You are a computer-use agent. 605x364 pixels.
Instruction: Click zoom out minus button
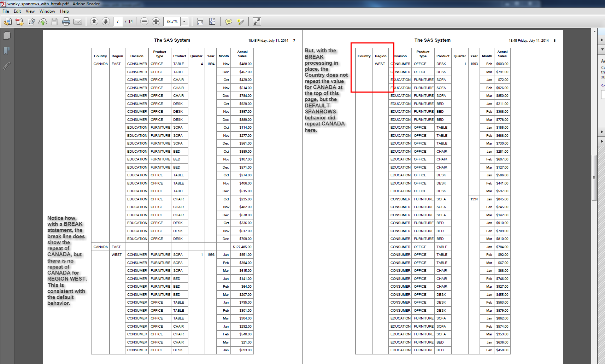coord(144,22)
